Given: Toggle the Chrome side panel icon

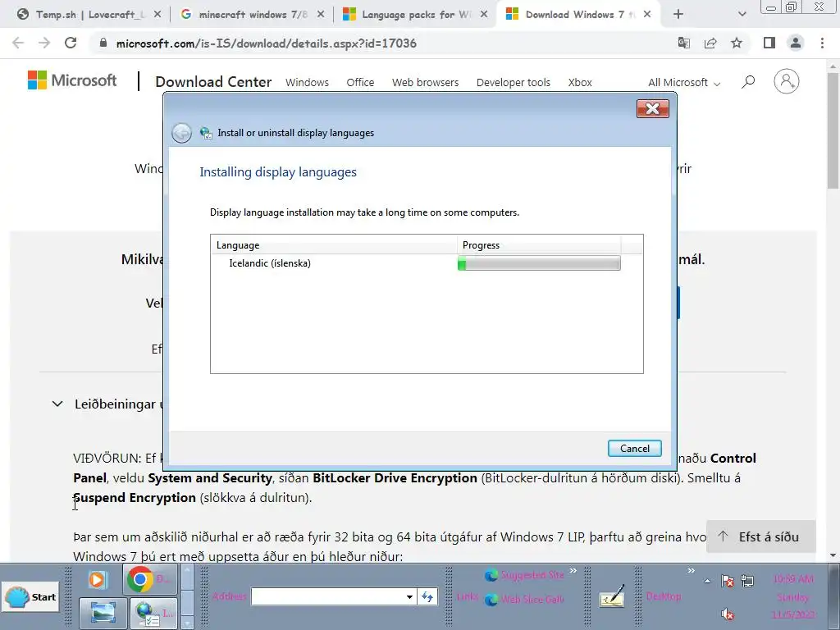Looking at the screenshot, I should pyautogui.click(x=769, y=43).
